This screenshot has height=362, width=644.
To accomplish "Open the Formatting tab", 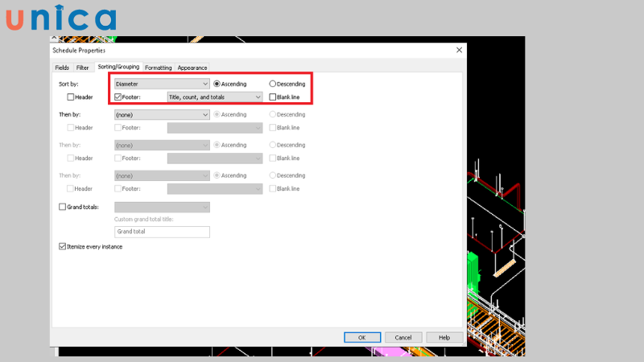I will point(158,68).
